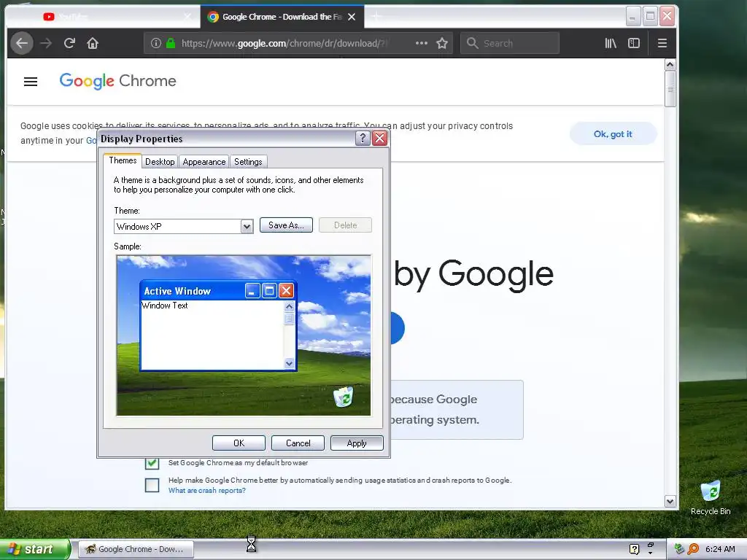This screenshot has width=747, height=560.
Task: Open the Library icon in browser toolbar
Action: click(611, 43)
